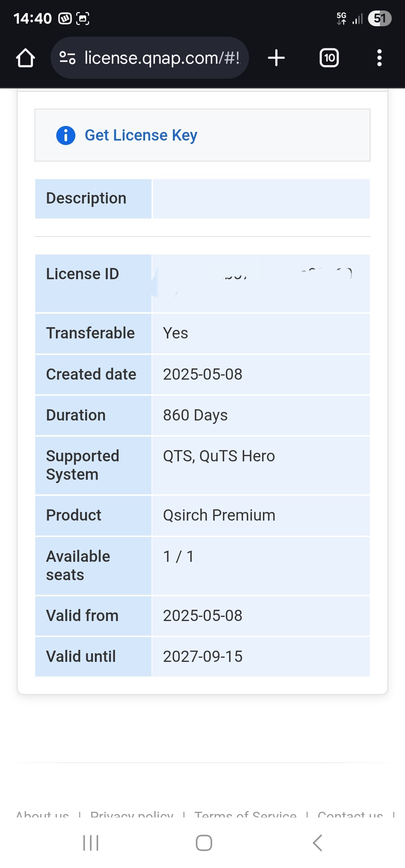Open the browser three-dot menu

379,58
